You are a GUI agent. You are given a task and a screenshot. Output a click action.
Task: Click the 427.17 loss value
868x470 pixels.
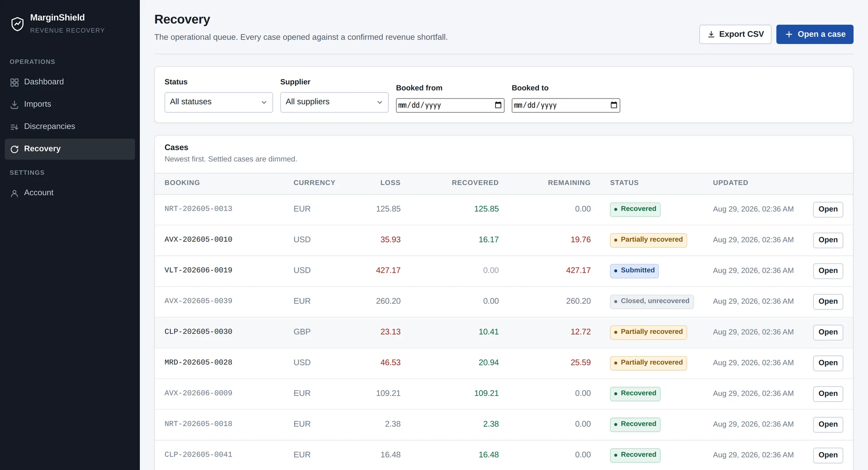pyautogui.click(x=388, y=270)
